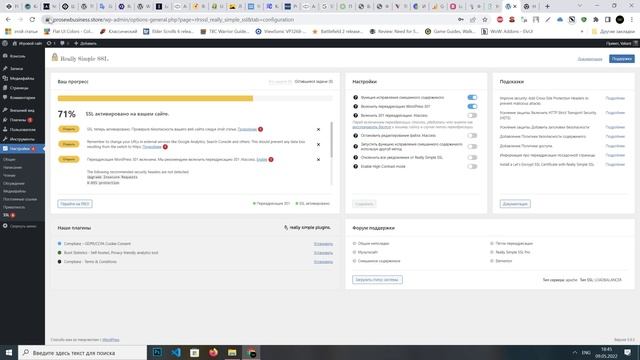This screenshot has width=640, height=360.
Task: Click the Добавить item in admin bar
Action: pos(85,43)
